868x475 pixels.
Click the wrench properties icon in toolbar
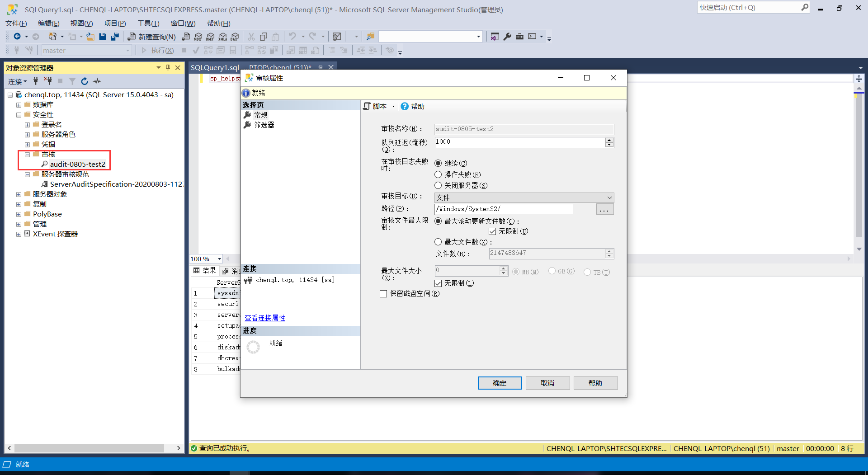pos(507,37)
